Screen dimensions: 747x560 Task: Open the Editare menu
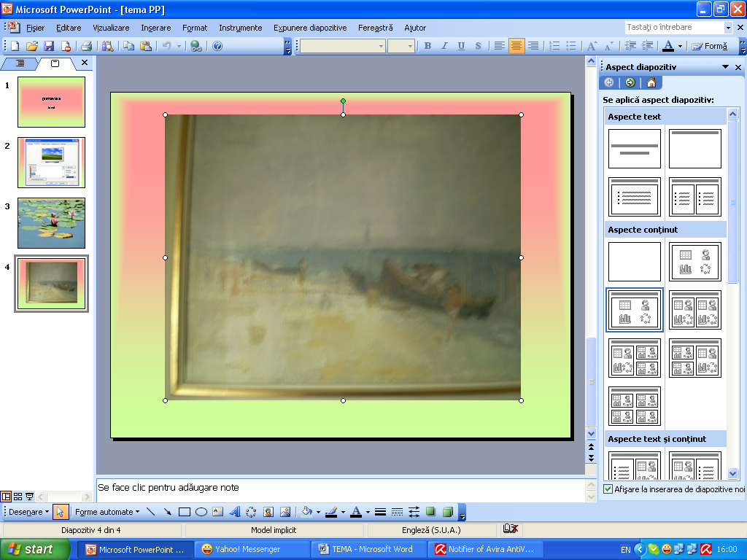point(69,28)
